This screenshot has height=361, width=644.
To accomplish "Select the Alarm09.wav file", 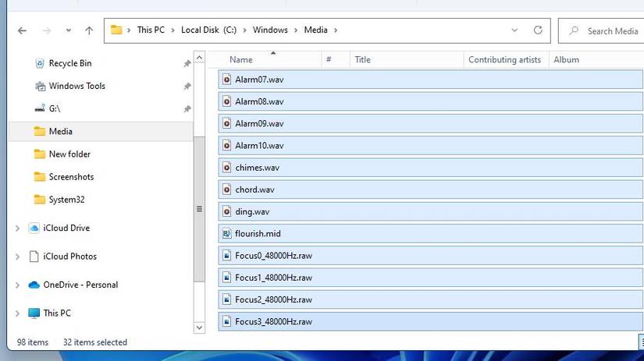I will click(430, 123).
